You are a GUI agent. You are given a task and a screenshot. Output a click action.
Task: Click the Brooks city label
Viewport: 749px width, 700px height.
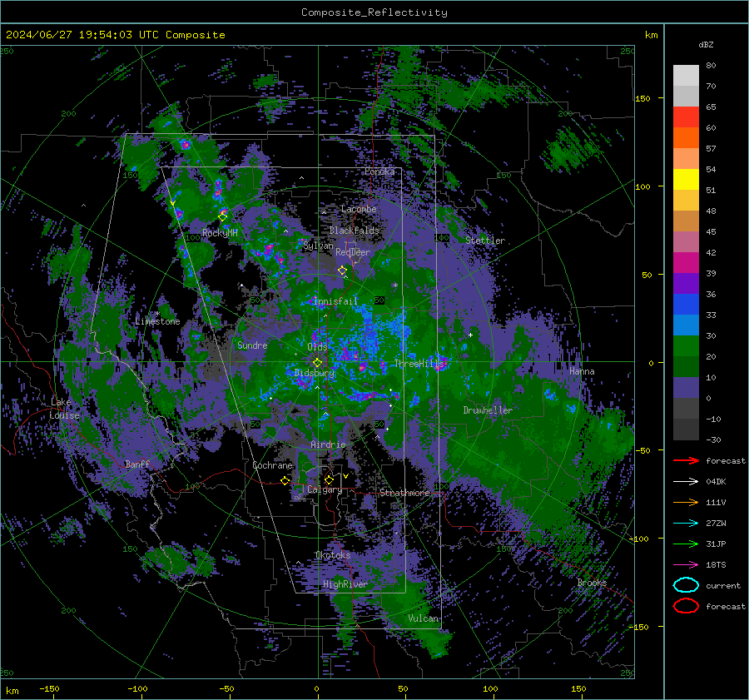(592, 583)
